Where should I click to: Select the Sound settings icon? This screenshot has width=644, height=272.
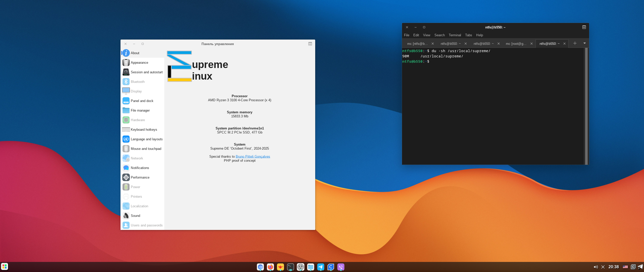[126, 216]
